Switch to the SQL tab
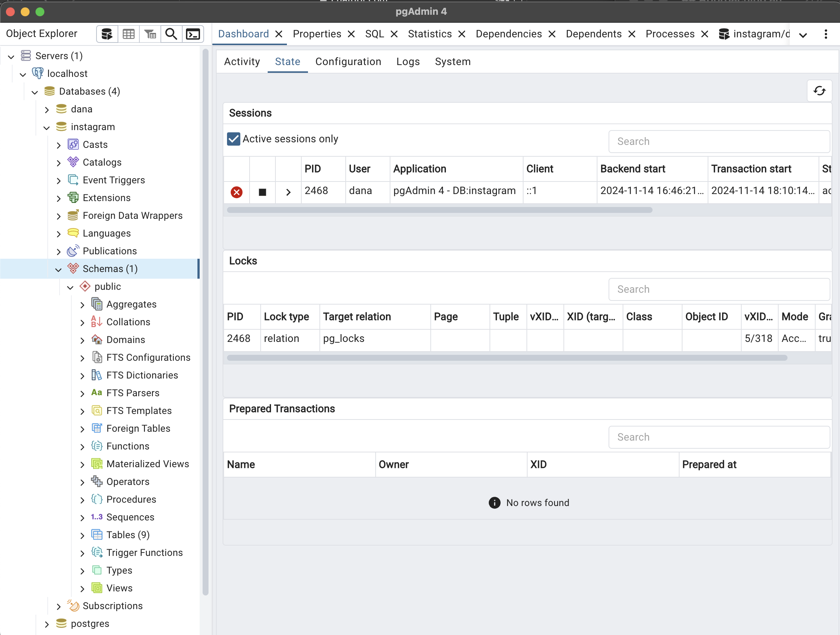The height and width of the screenshot is (635, 840). click(x=375, y=34)
